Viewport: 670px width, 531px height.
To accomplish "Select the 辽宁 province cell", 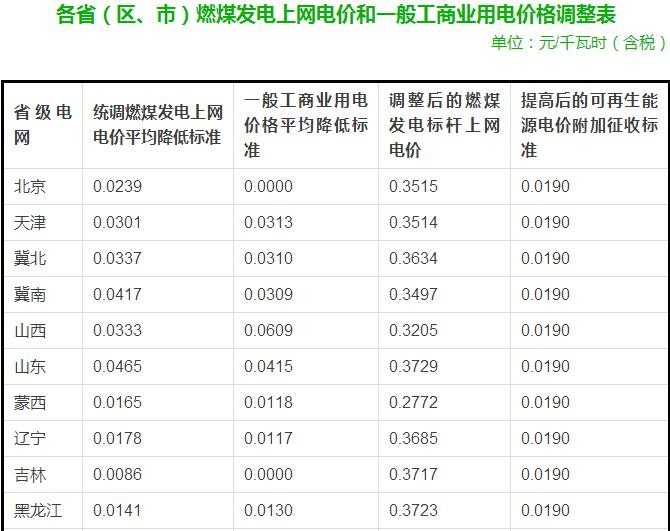I will click(x=30, y=438).
